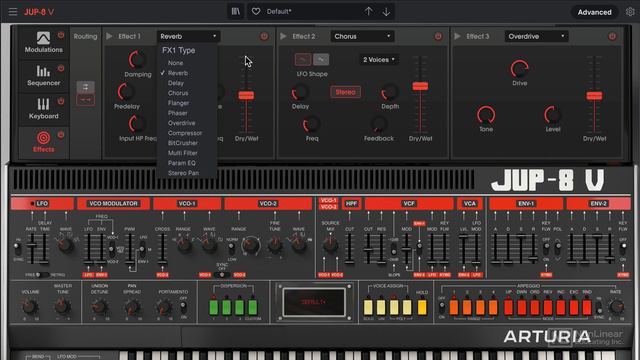640x360 pixels.
Task: Load next preset with down arrow
Action: click(x=386, y=12)
